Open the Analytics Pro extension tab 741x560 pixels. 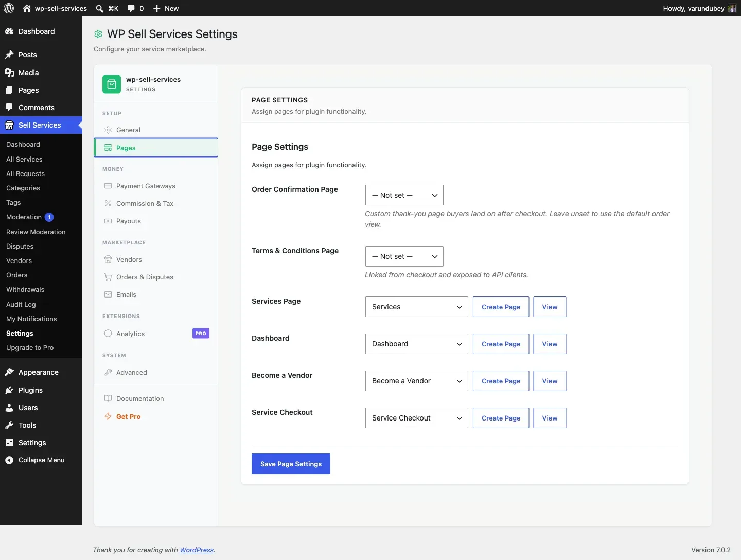pyautogui.click(x=156, y=334)
